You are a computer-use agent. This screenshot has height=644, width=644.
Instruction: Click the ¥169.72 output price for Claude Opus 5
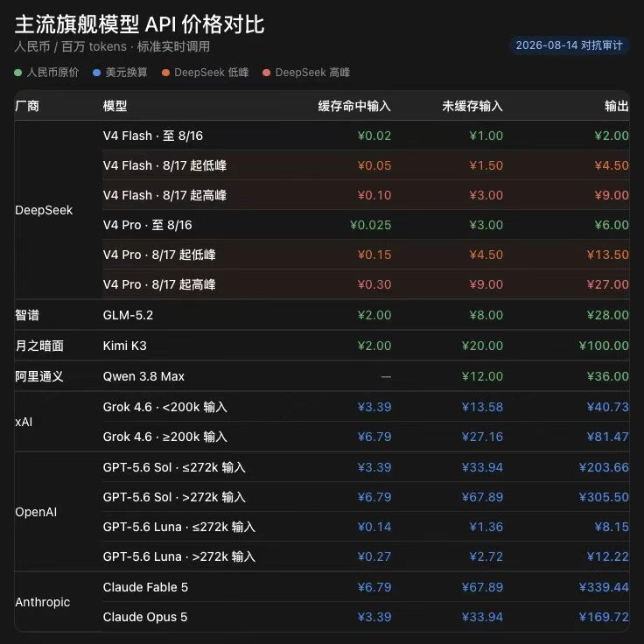604,617
